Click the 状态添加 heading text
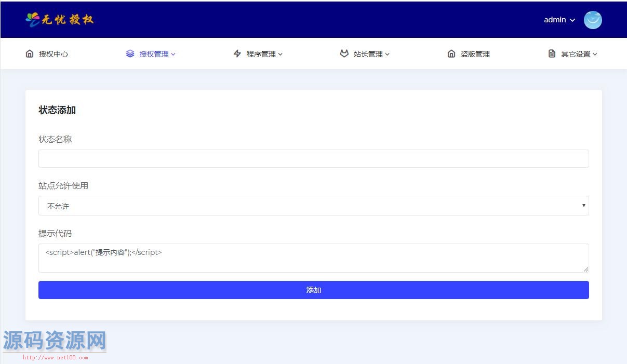627x364 pixels. [57, 110]
